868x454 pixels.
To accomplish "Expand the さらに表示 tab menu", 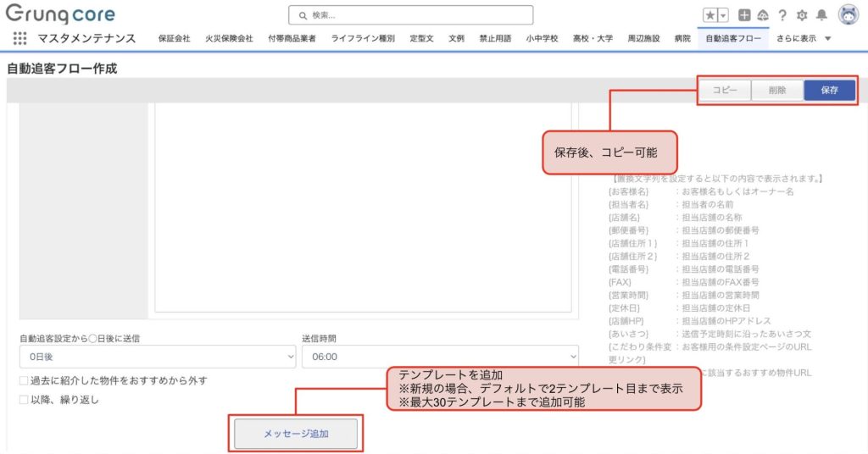I will click(x=803, y=38).
